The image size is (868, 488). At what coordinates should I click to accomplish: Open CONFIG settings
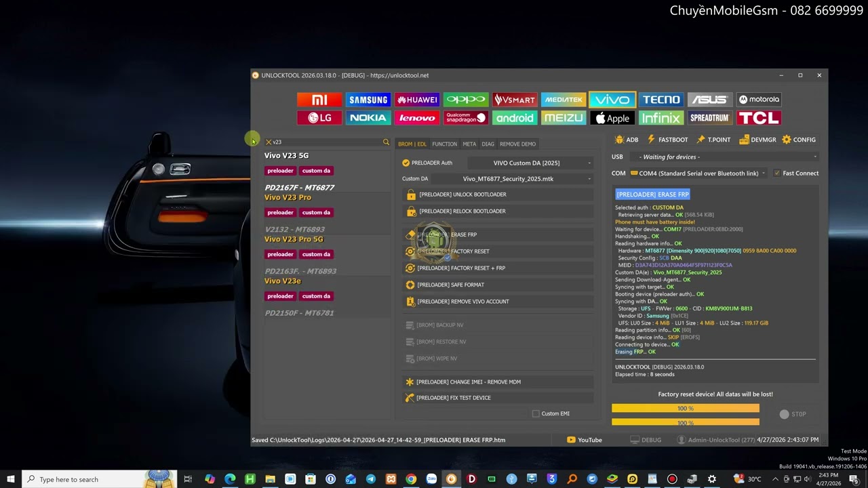point(799,140)
